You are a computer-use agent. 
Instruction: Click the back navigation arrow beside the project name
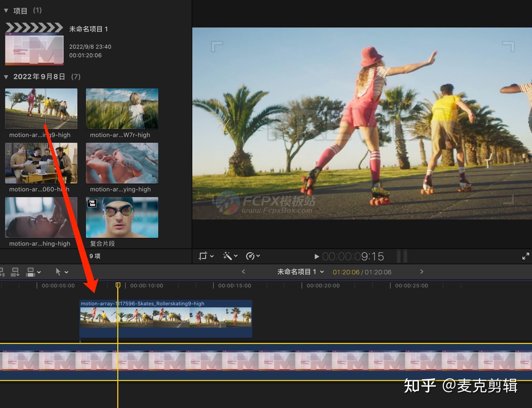243,272
